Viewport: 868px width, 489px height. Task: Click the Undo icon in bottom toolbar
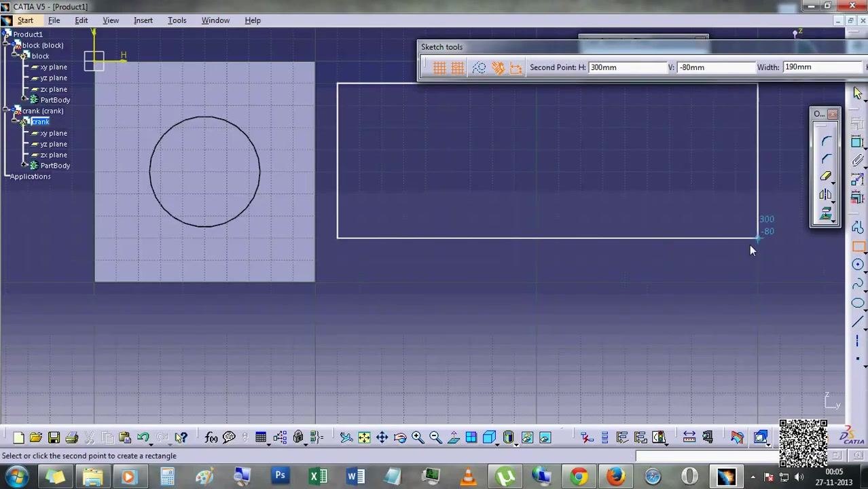click(x=143, y=437)
